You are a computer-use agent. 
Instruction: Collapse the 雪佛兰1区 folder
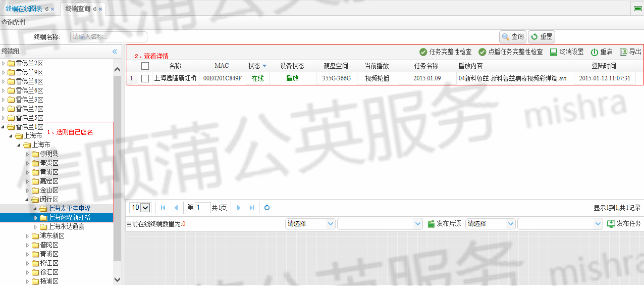4,127
